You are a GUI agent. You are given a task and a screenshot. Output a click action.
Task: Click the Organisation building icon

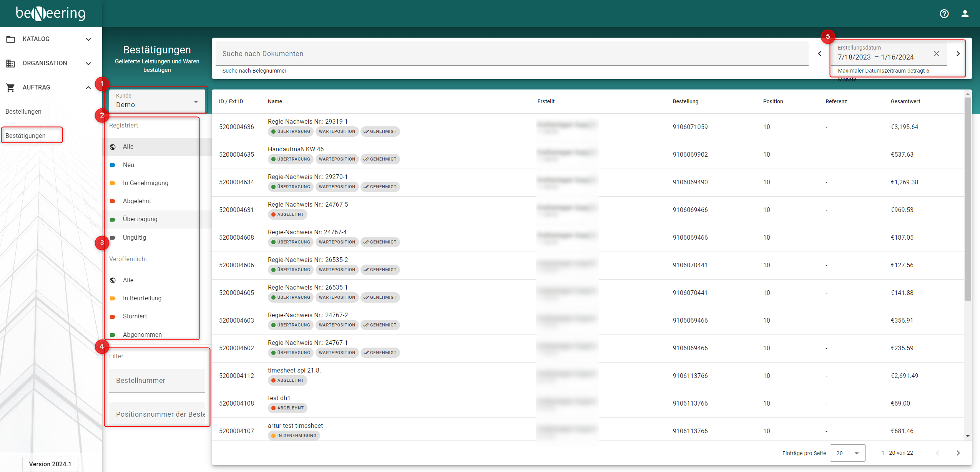pos(10,63)
